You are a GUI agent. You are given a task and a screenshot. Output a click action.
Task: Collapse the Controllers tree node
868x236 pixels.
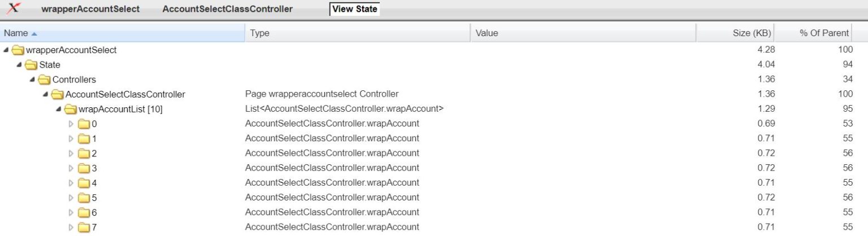pyautogui.click(x=32, y=80)
